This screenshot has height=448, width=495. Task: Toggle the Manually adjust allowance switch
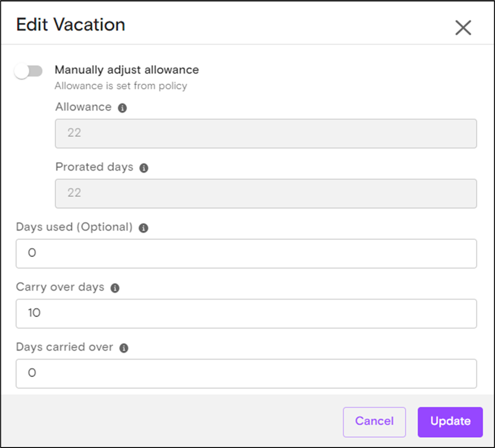coord(28,71)
